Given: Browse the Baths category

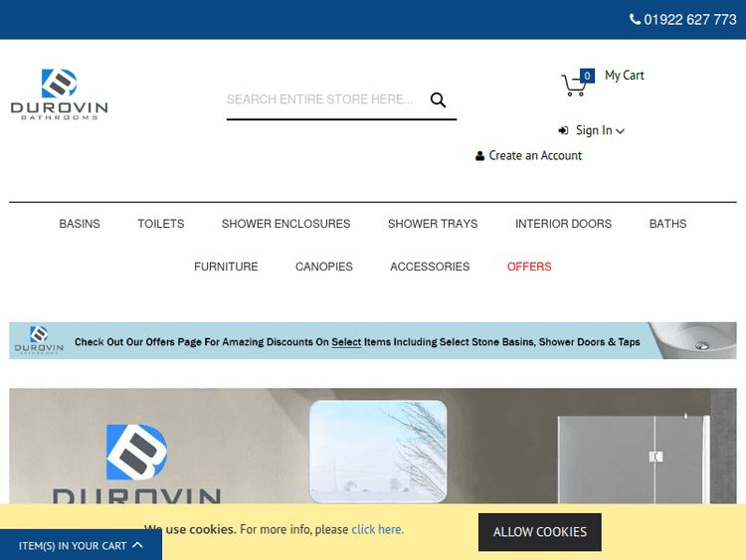Looking at the screenshot, I should [x=667, y=224].
